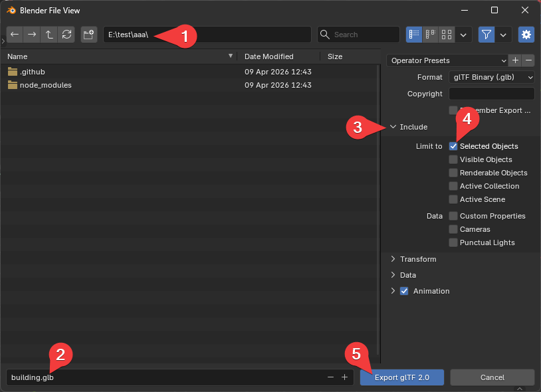Enable Visible Objects checkbox
541x392 pixels.
pyautogui.click(x=453, y=159)
